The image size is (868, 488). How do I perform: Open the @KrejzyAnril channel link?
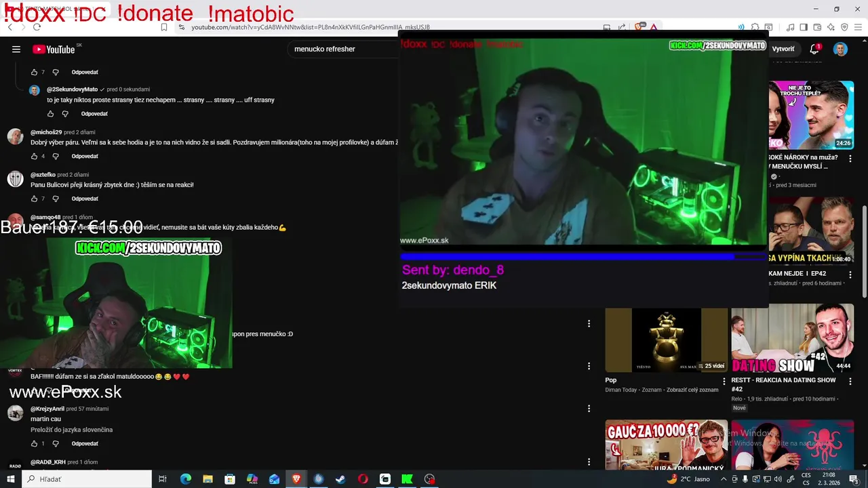(47, 409)
